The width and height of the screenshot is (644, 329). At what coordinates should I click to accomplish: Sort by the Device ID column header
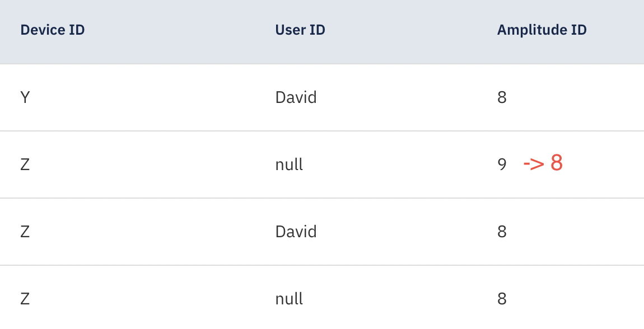coord(53,30)
